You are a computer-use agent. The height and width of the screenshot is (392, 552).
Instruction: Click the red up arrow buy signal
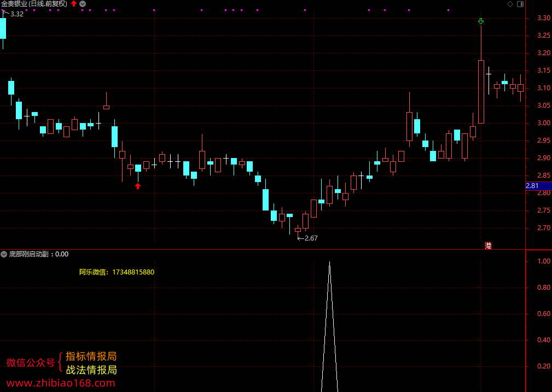[138, 186]
